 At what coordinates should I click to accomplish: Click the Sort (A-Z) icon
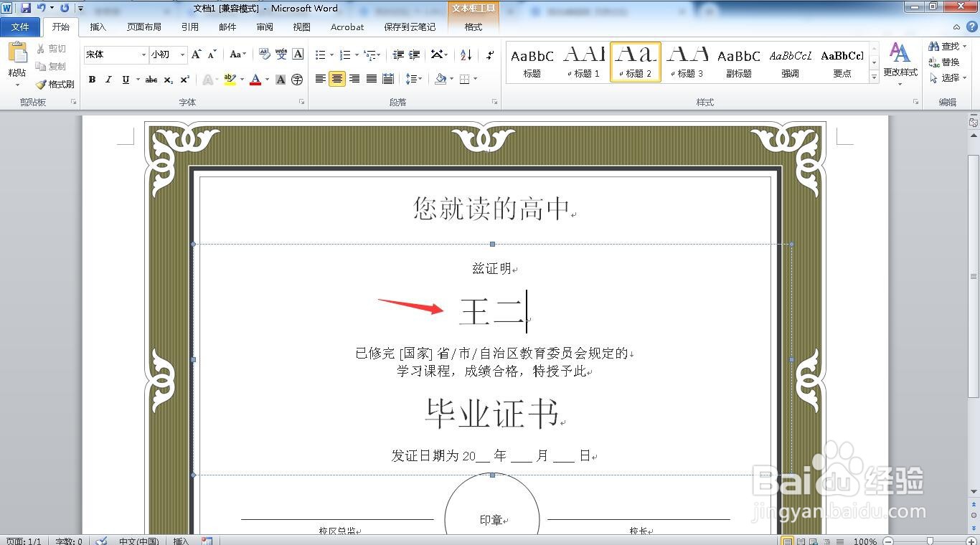pos(466,54)
